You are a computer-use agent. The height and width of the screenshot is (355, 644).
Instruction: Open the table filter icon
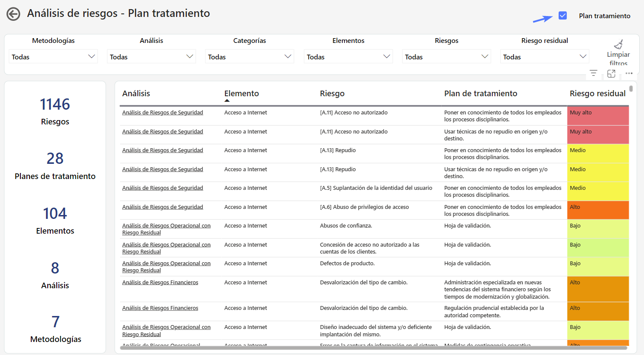[593, 73]
